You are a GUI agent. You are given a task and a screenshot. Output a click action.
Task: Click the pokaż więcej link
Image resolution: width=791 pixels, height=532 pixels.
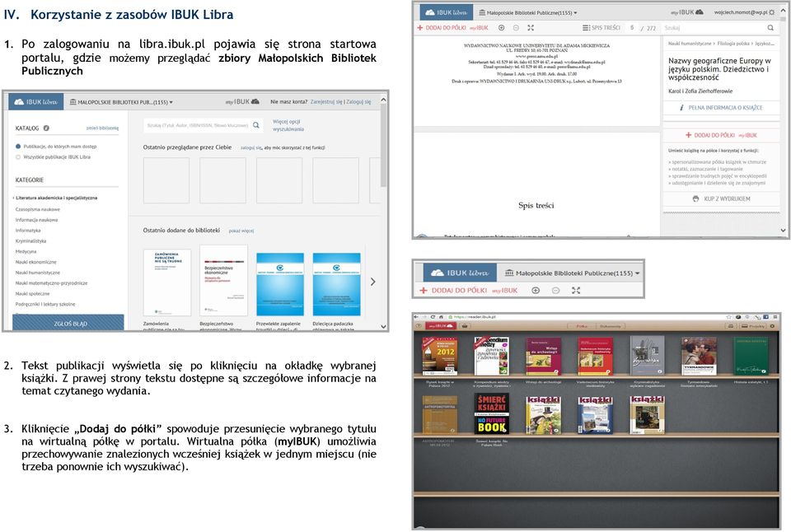pyautogui.click(x=241, y=231)
